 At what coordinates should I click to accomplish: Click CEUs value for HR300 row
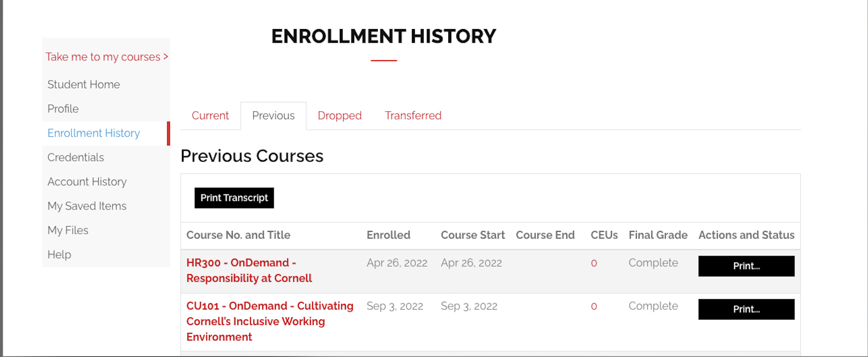click(x=594, y=264)
